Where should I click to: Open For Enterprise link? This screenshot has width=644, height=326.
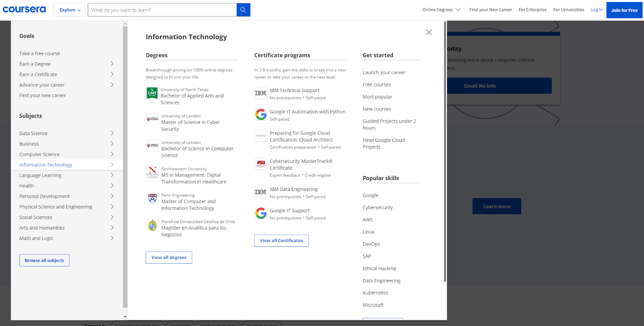pyautogui.click(x=533, y=10)
